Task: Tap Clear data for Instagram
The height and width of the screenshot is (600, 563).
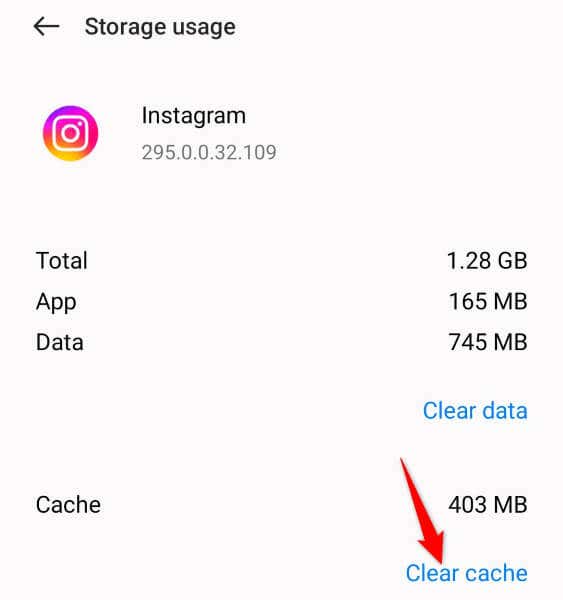Action: [475, 411]
